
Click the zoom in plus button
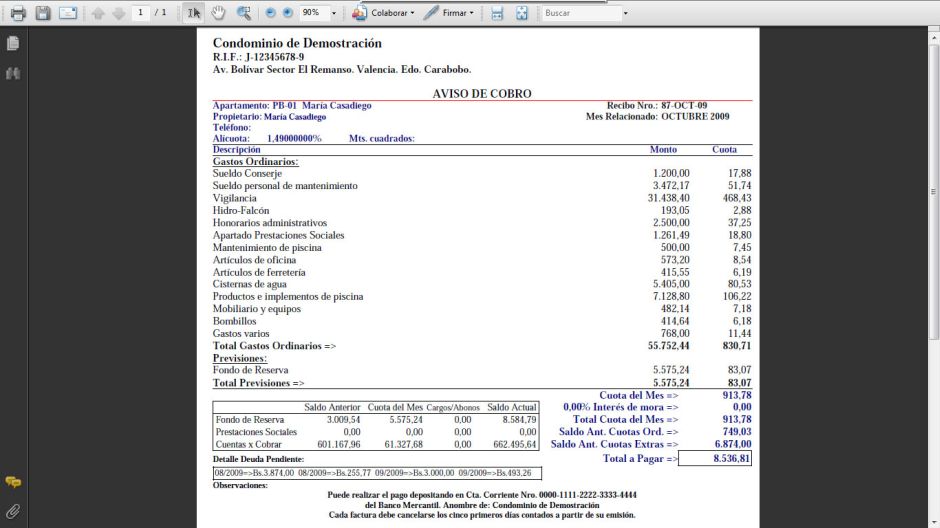288,13
